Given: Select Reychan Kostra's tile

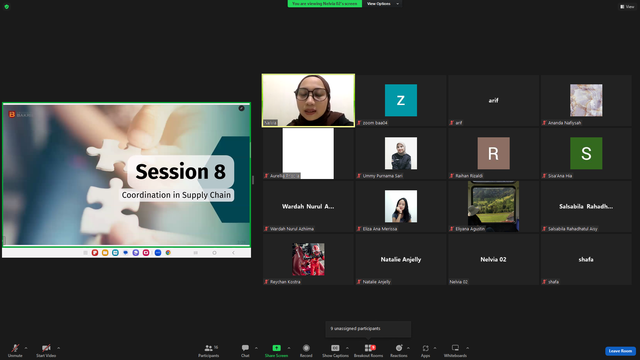Looking at the screenshot, I should (x=308, y=260).
